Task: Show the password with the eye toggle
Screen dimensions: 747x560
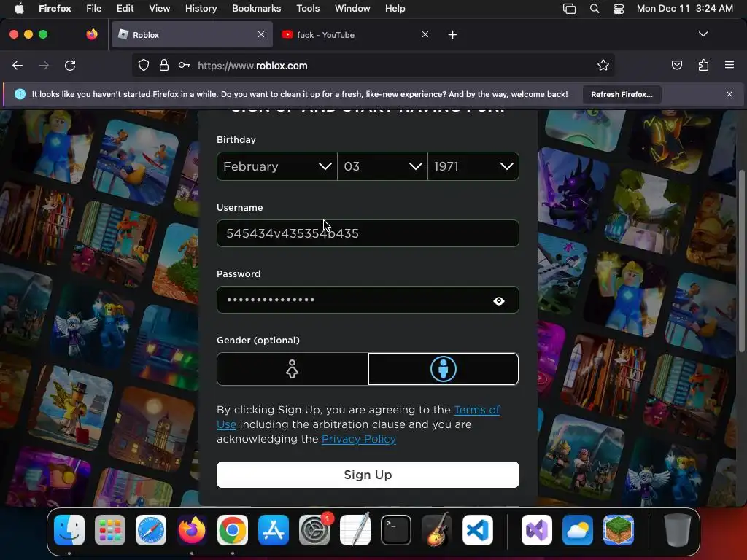Action: [x=499, y=300]
